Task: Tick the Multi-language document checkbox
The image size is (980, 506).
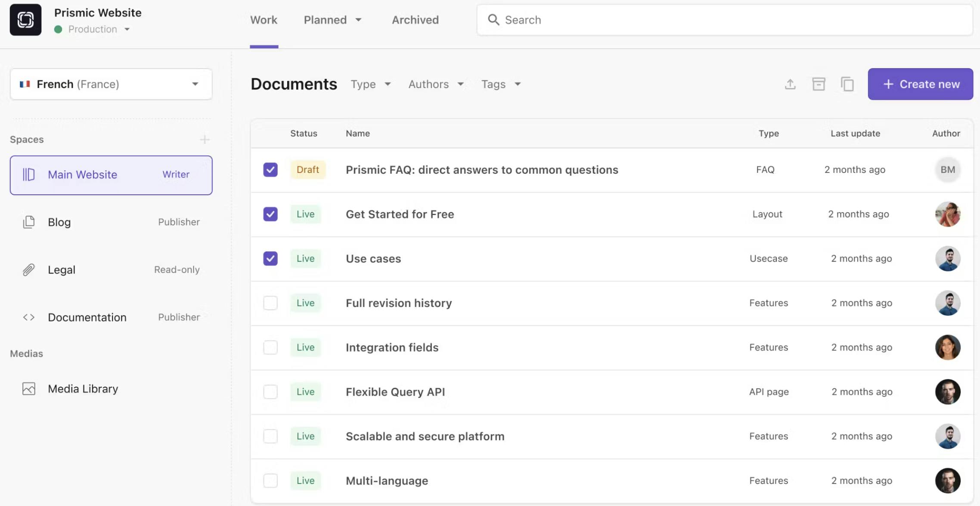Action: tap(270, 481)
